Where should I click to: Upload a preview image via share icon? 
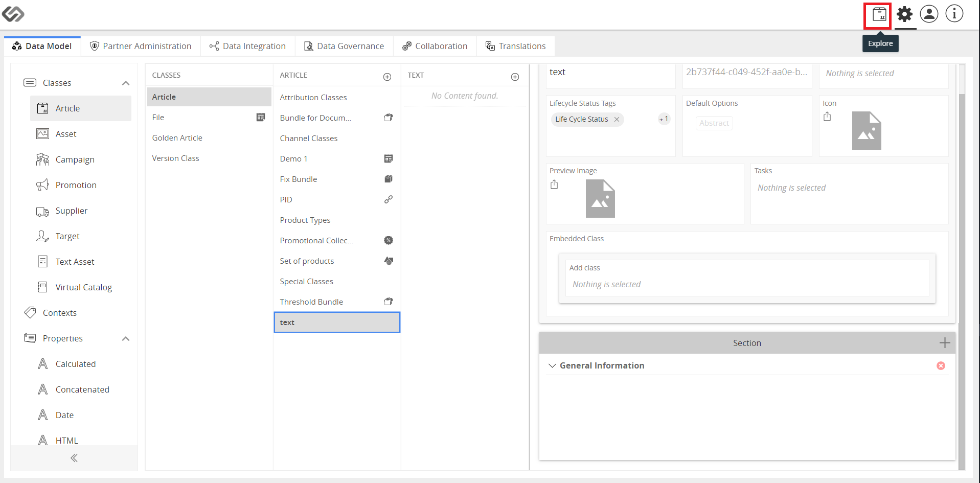(x=554, y=185)
